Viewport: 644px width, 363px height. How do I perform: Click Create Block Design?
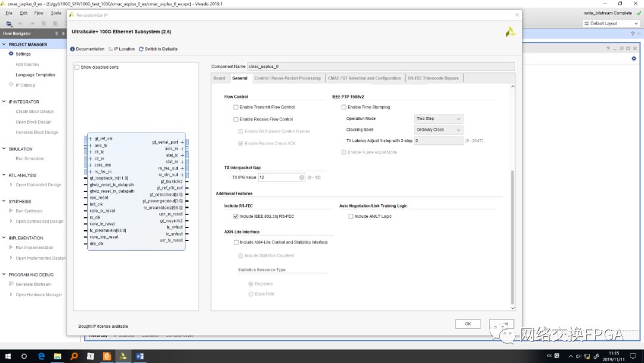35,112
